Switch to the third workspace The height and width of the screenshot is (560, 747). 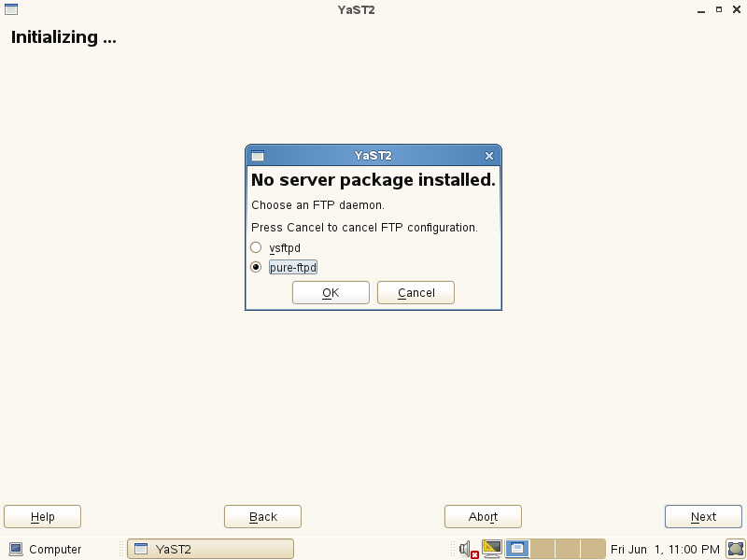coord(568,549)
